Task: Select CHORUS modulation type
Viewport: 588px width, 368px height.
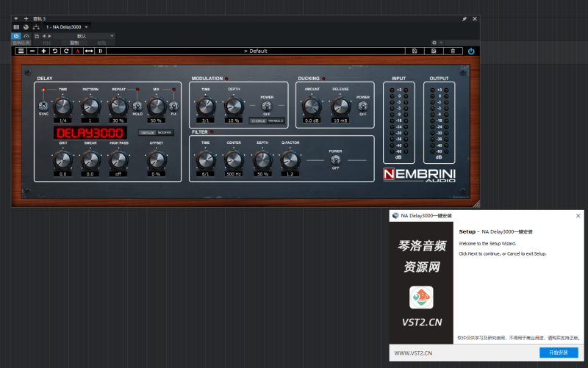Action: click(259, 121)
